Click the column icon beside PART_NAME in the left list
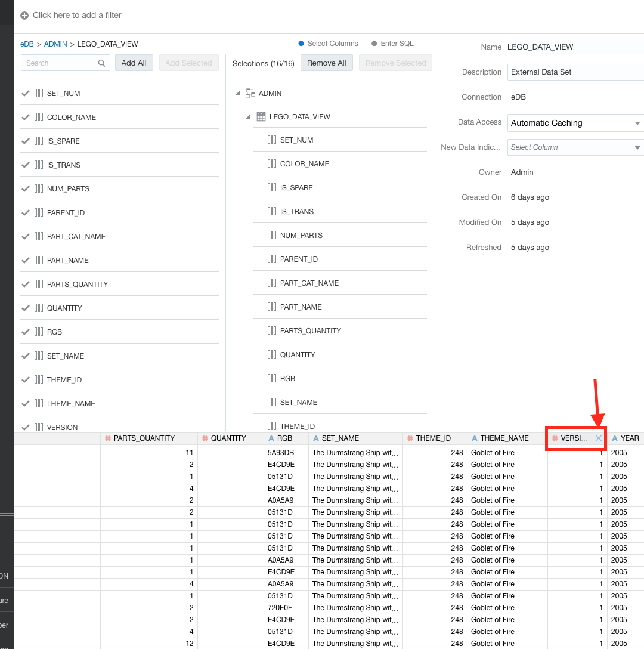 39,260
